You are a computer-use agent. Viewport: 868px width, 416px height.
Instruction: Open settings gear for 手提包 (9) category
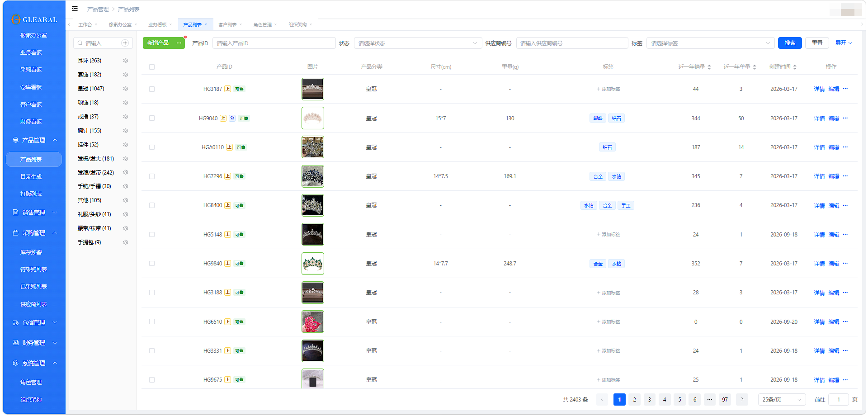(126, 242)
